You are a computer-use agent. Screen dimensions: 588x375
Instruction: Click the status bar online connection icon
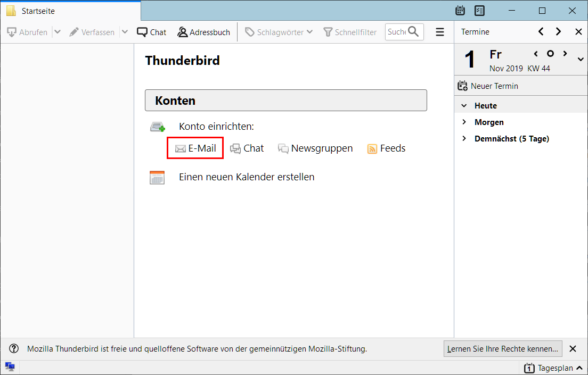click(x=10, y=367)
